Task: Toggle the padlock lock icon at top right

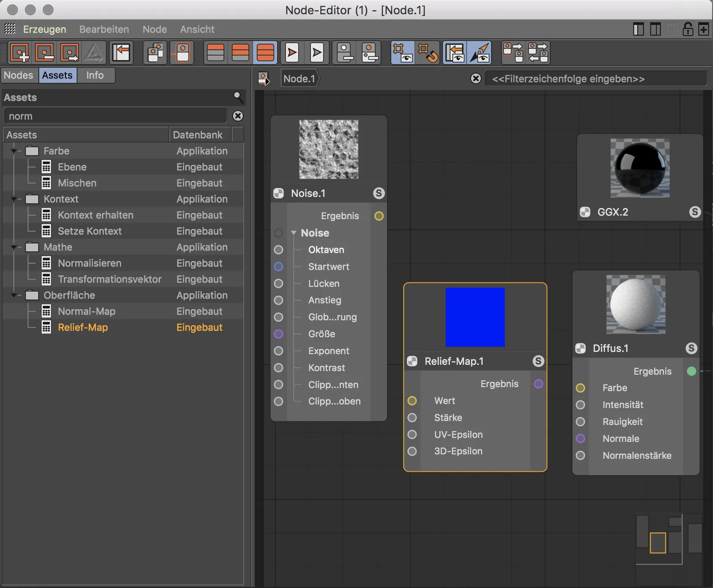Action: (688, 29)
